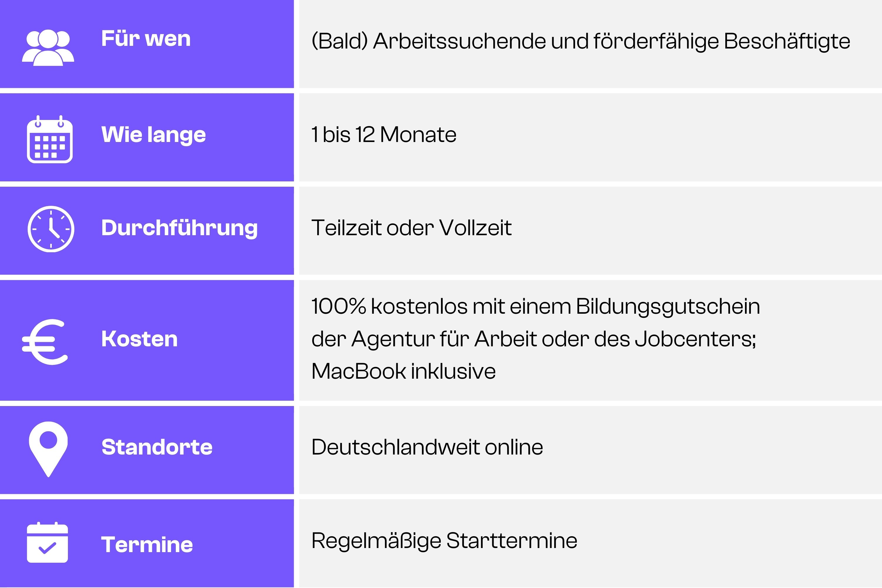Select the "Für wen" heading
The height and width of the screenshot is (588, 882).
tap(146, 39)
